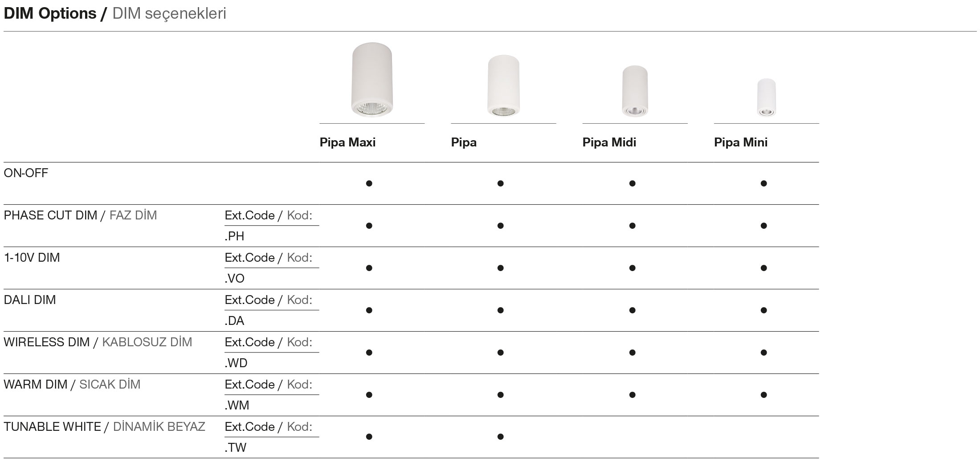Click the .DA extension code

[x=235, y=321]
